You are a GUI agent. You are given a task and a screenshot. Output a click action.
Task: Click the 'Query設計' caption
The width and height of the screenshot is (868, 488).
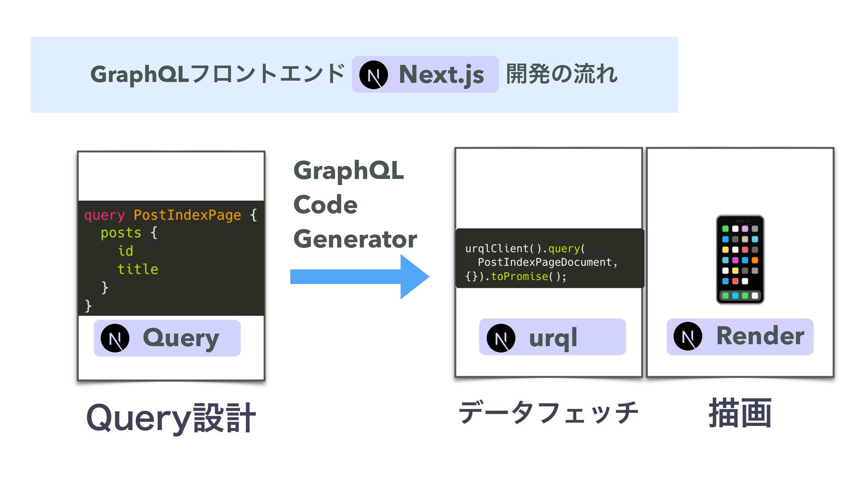(x=171, y=418)
